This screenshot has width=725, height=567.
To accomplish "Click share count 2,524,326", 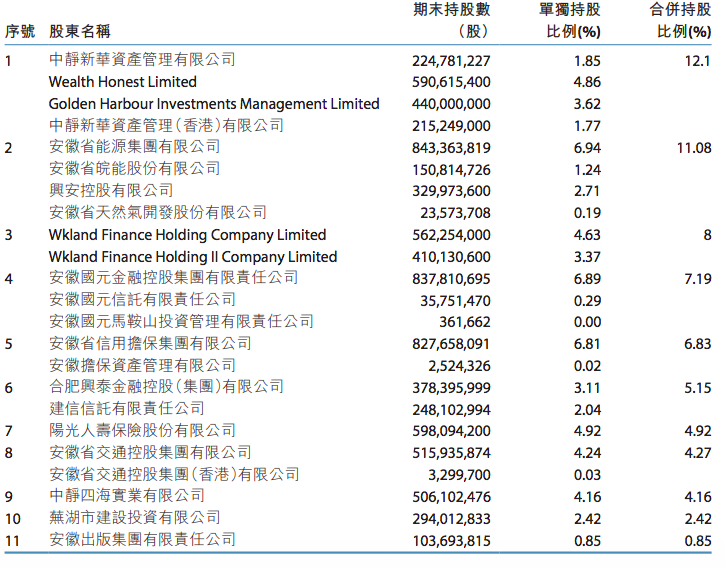I will 459,366.
